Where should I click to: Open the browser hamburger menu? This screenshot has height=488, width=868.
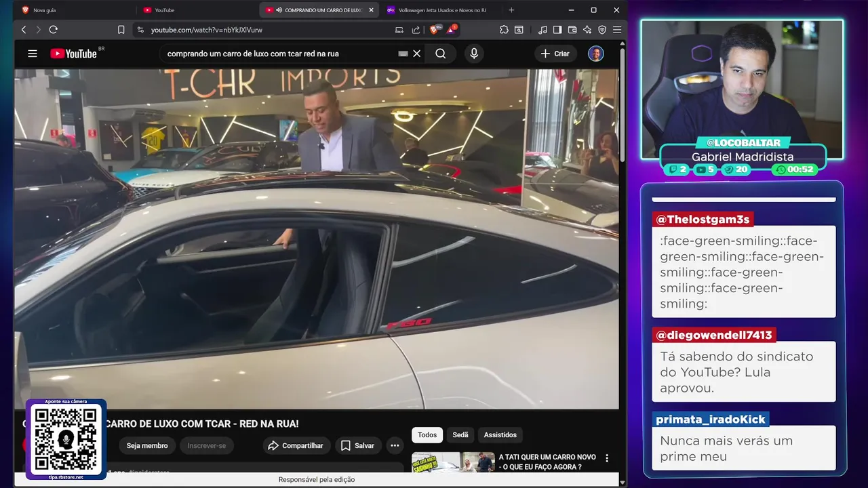617,30
